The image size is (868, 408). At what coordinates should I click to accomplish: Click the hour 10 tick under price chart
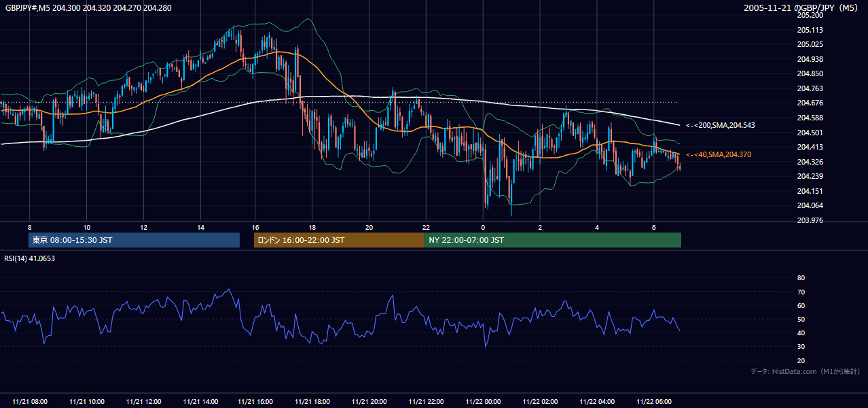tap(87, 227)
